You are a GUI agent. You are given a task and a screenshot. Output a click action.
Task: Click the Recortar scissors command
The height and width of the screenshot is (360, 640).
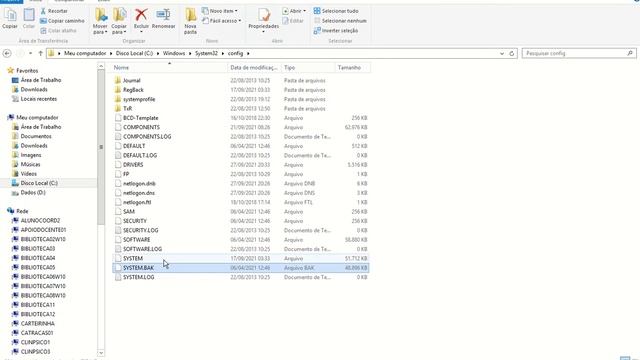(x=54, y=11)
